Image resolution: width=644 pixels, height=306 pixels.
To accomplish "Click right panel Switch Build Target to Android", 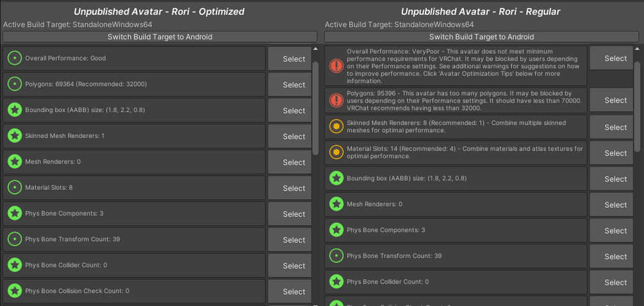I will [481, 37].
